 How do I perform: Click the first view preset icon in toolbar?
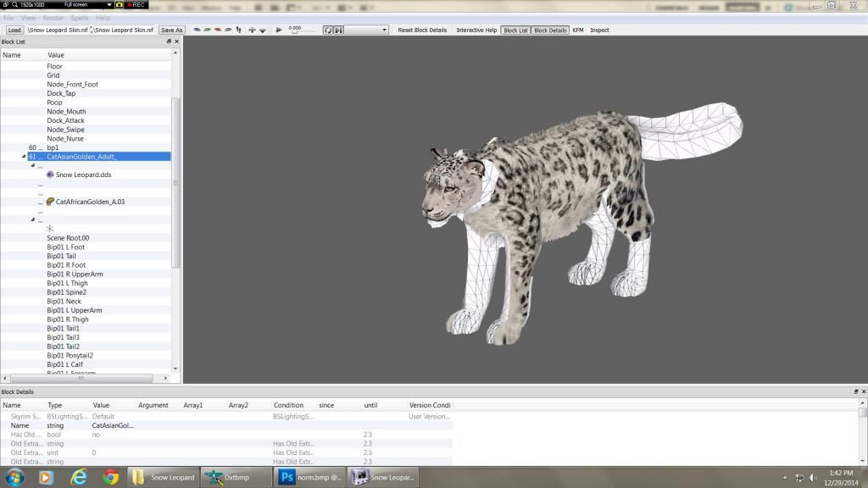pos(198,30)
